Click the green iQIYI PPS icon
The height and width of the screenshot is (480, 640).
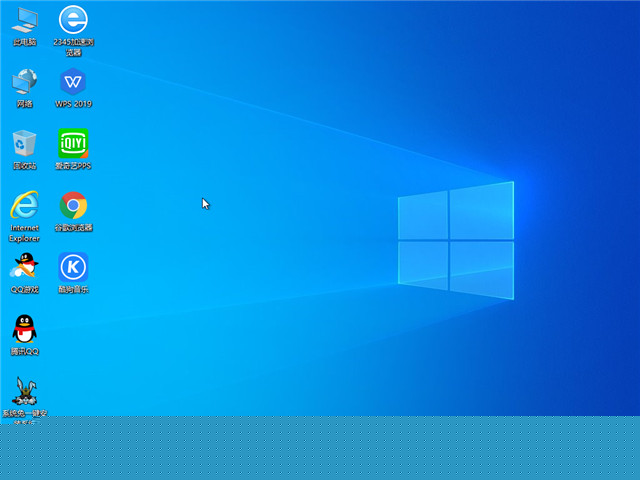[73, 143]
